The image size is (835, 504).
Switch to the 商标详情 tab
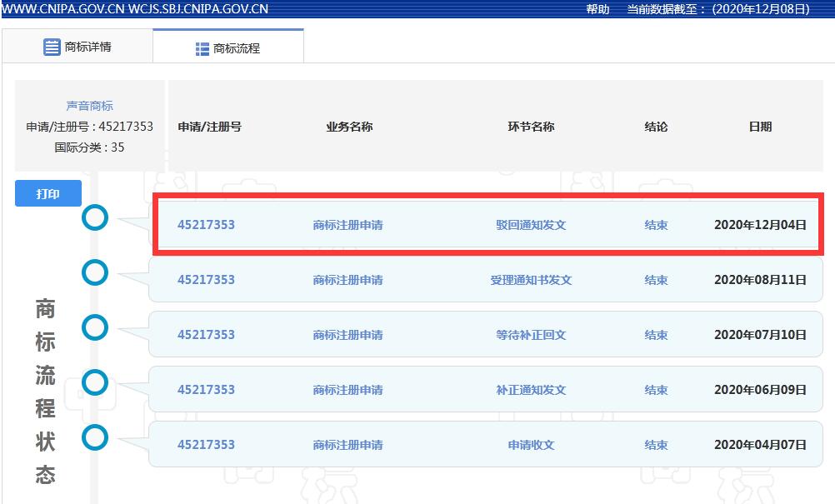pos(77,47)
